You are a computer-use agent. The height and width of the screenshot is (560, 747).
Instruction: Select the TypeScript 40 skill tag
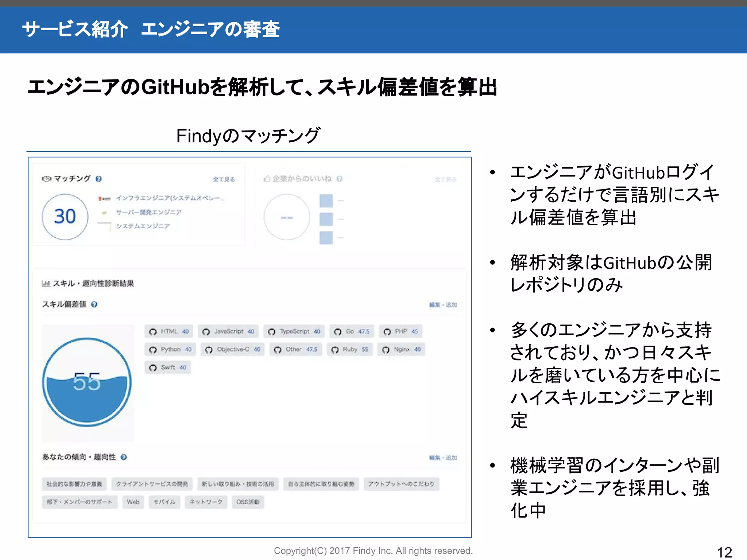(x=294, y=331)
